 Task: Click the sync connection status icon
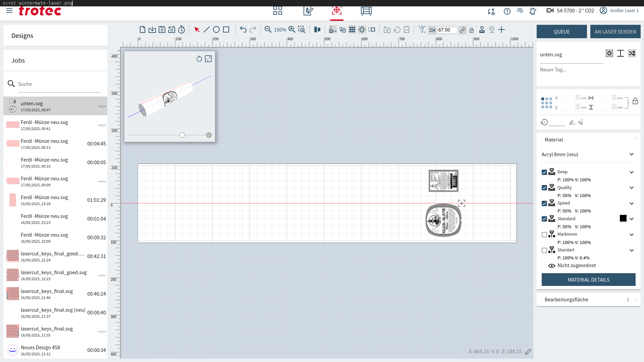click(491, 11)
